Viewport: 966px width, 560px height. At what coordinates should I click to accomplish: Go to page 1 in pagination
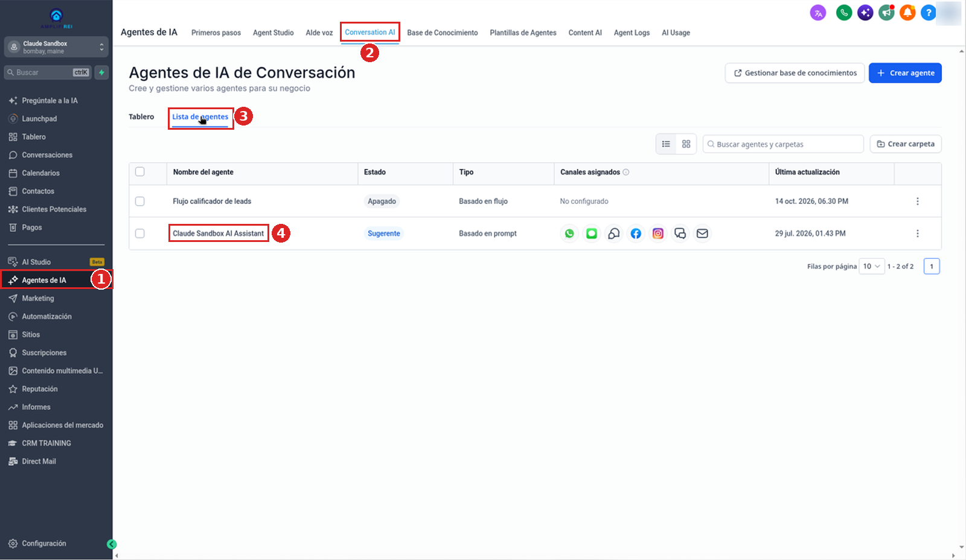click(932, 266)
